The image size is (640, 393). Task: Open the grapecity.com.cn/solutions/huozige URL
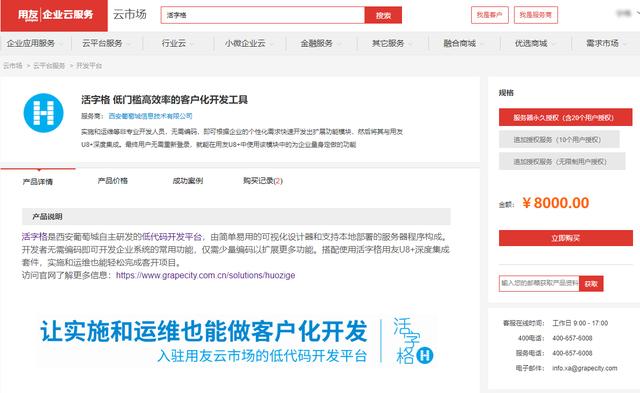click(205, 275)
